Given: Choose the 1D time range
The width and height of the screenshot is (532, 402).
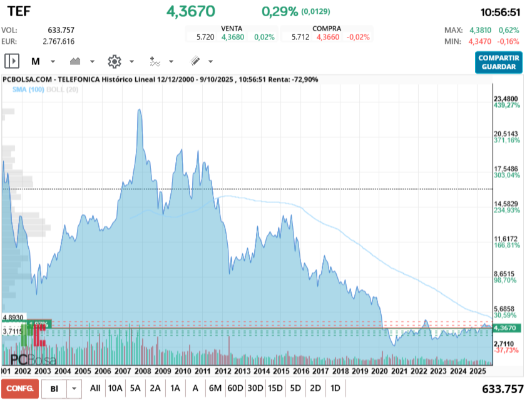Looking at the screenshot, I should click(335, 388).
